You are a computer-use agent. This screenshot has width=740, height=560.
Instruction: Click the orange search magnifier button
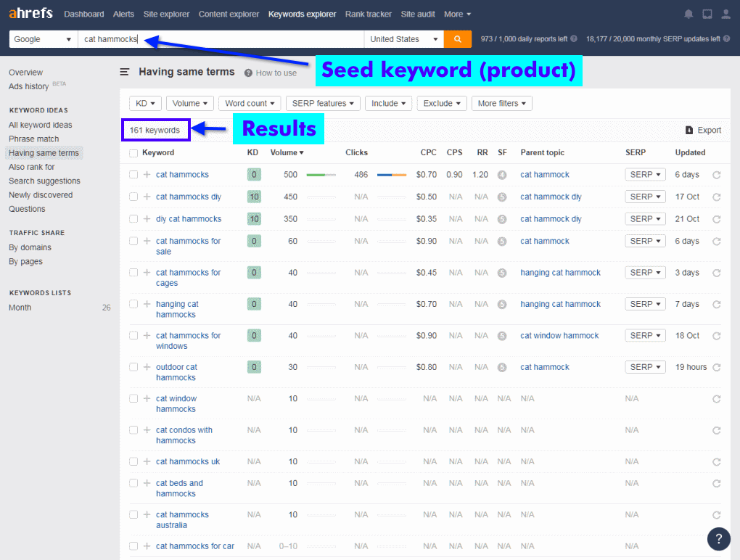[457, 39]
